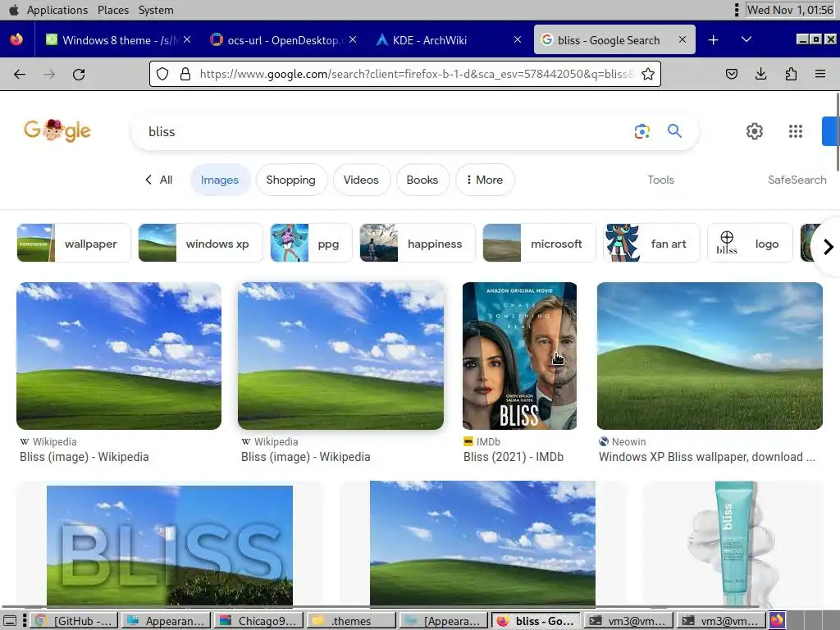The image size is (840, 630).
Task: Click the show desktop taskbar icon
Action: (10, 621)
